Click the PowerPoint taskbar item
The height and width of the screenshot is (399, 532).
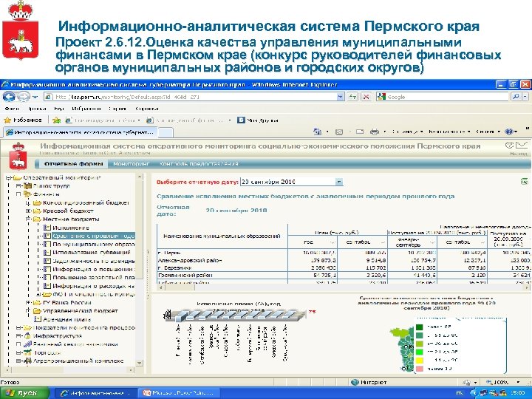179,393
